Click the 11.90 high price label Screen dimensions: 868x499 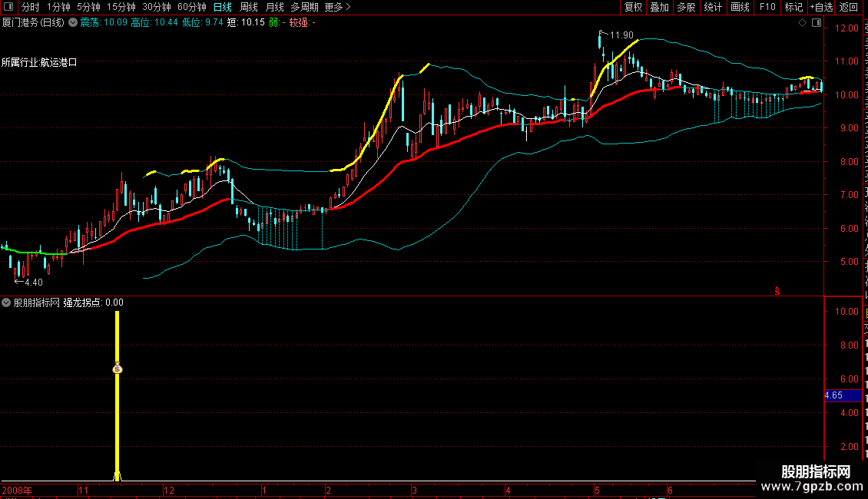coord(621,35)
